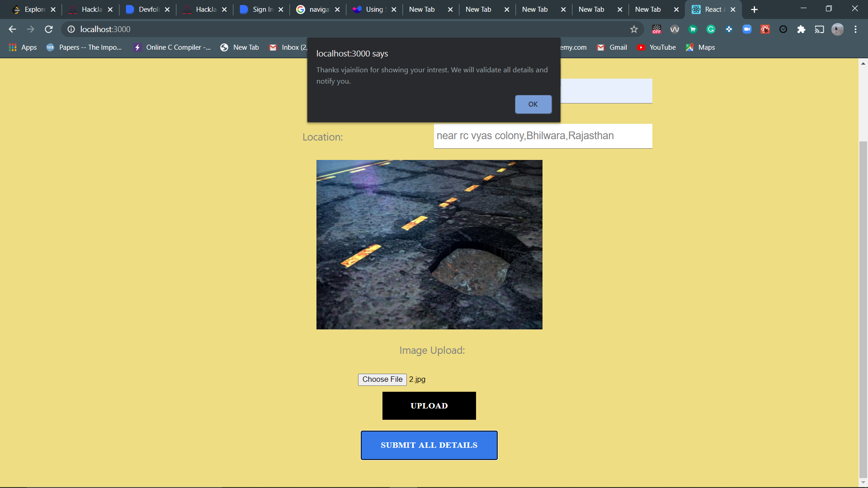Click the Zoom extension icon

747,29
